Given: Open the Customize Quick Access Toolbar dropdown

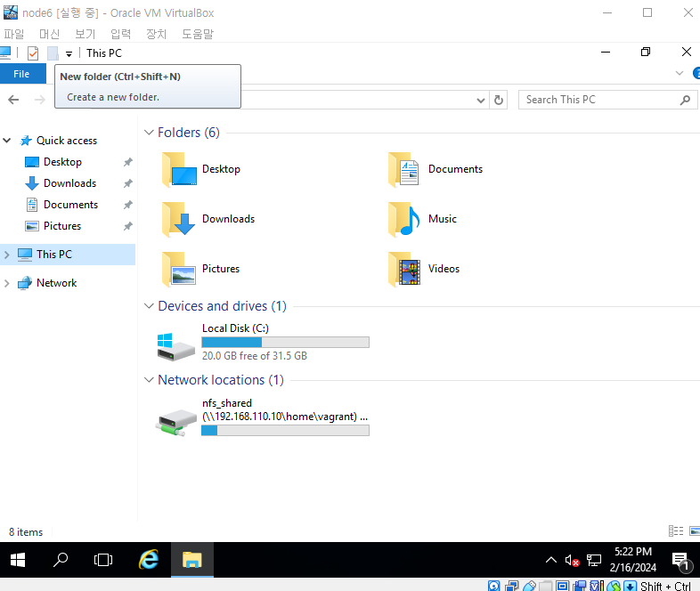Looking at the screenshot, I should [69, 54].
